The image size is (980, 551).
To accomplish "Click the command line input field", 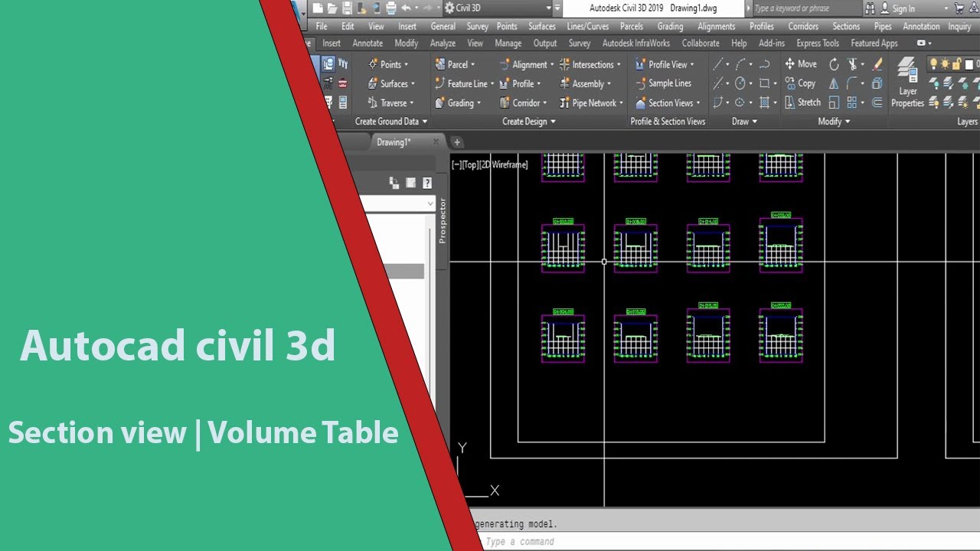I will [x=727, y=542].
